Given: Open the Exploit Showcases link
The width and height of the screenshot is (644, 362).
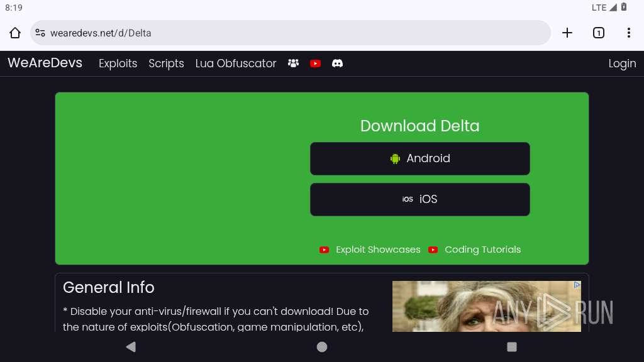Looking at the screenshot, I should click(378, 250).
